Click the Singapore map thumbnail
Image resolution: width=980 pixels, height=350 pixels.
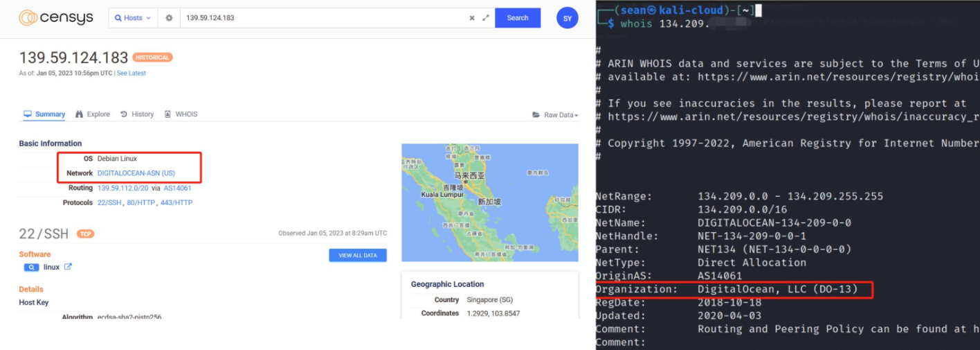click(489, 202)
